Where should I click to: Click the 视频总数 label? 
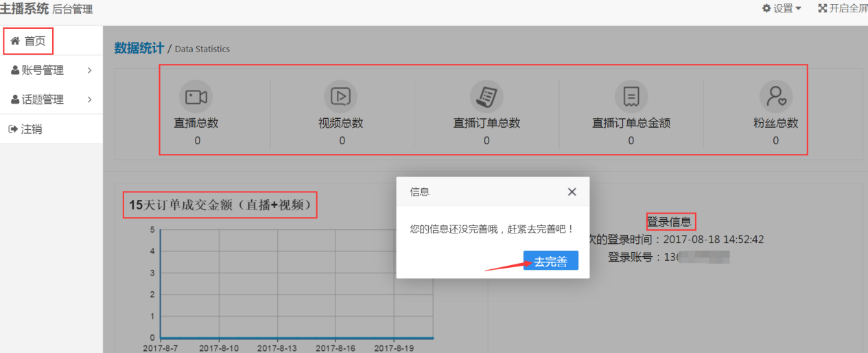tap(341, 124)
